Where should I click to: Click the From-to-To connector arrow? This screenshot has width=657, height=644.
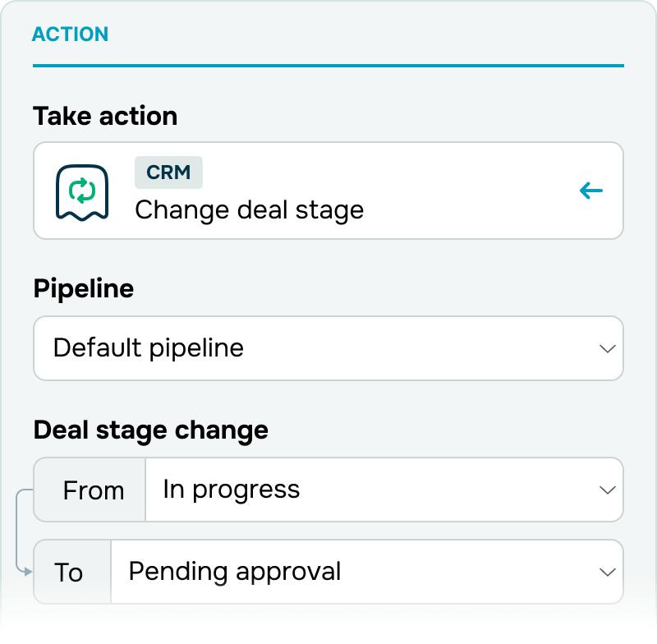click(x=24, y=531)
